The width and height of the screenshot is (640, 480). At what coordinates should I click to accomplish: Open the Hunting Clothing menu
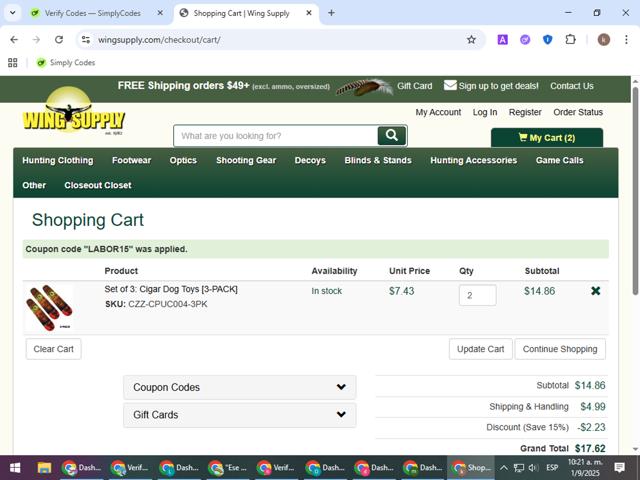[58, 160]
